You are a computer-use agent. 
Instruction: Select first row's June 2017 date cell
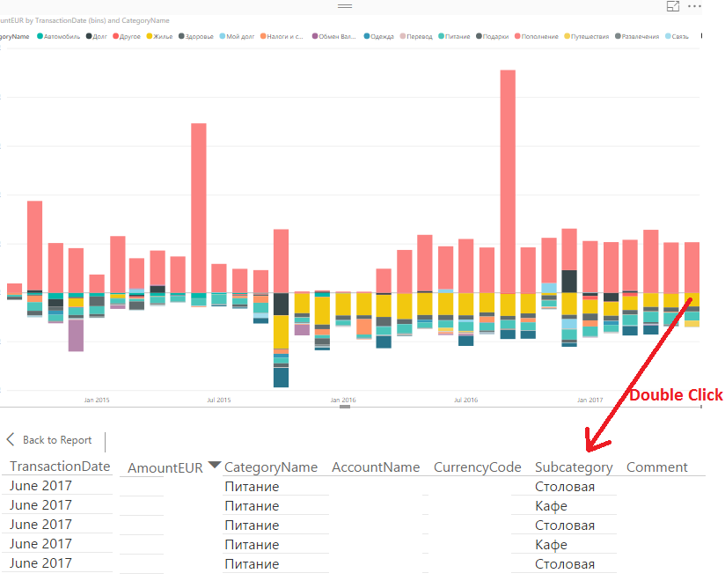pos(40,486)
